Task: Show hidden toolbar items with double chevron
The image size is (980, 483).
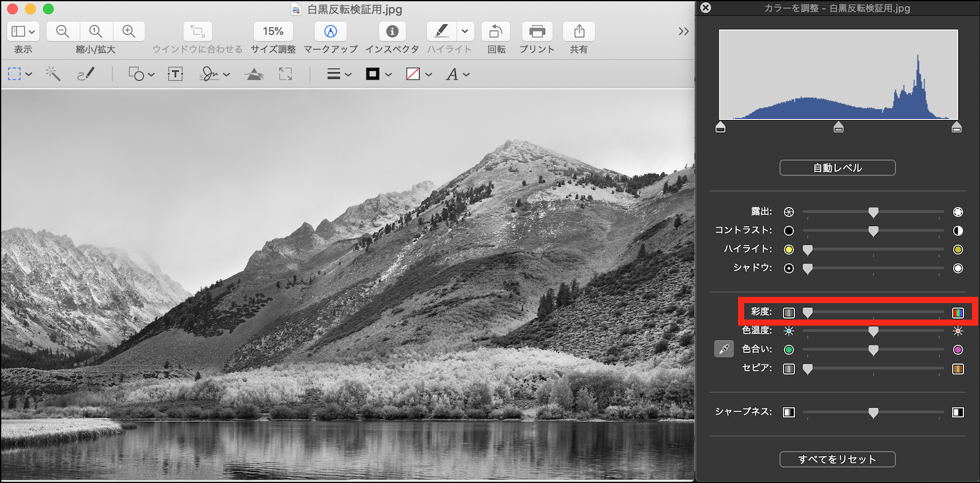Action: click(684, 31)
